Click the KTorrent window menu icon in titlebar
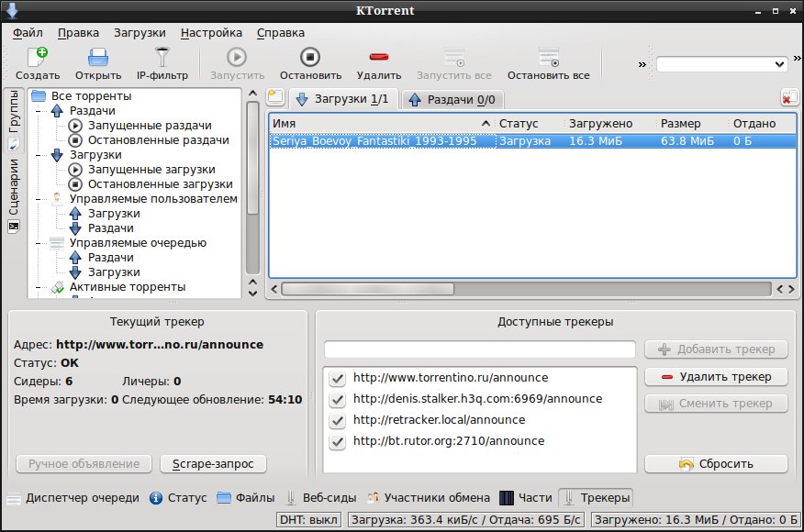Viewport: 804px width, 532px height. (x=12, y=10)
